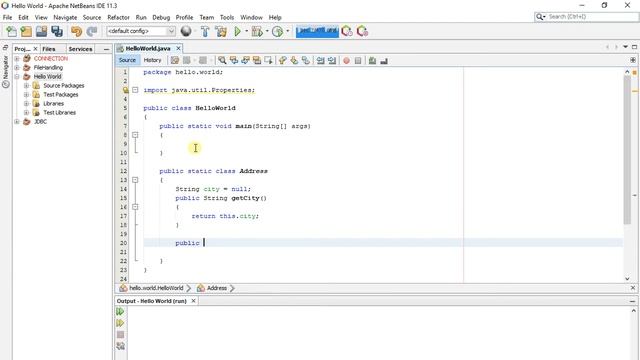This screenshot has width=640, height=360.
Task: Collapse the main method code fold
Action: pos(135,135)
